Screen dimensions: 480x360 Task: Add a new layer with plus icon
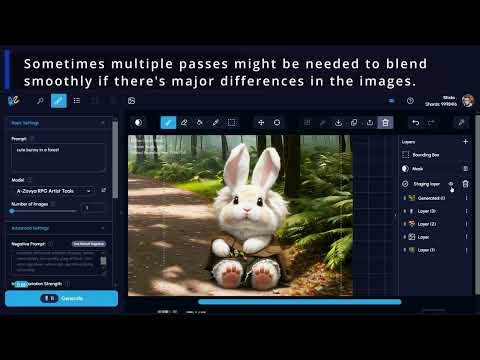[466, 142]
